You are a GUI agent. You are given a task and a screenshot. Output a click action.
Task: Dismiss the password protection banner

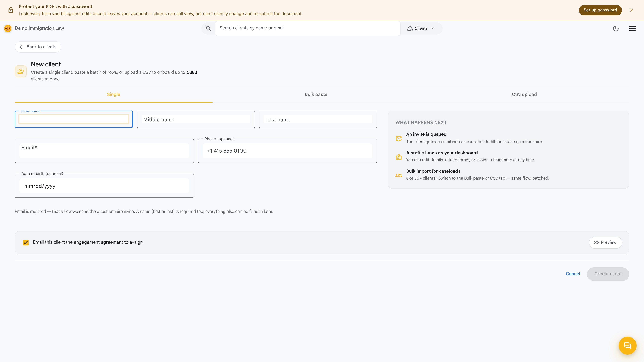631,10
